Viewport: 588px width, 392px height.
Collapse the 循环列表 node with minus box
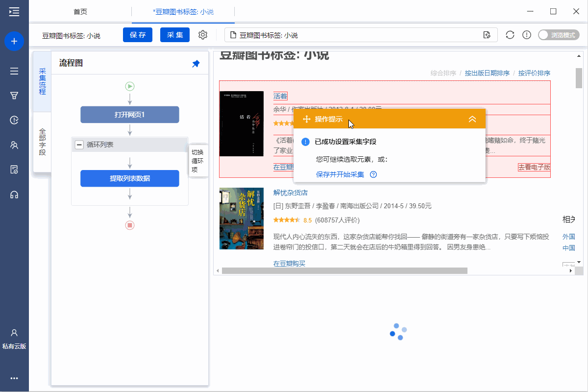(79, 145)
